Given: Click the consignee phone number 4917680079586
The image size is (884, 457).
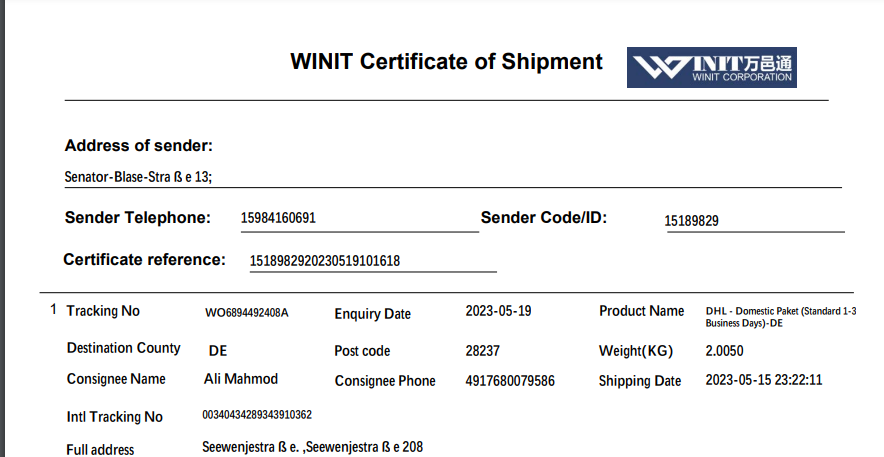Looking at the screenshot, I should [x=510, y=381].
